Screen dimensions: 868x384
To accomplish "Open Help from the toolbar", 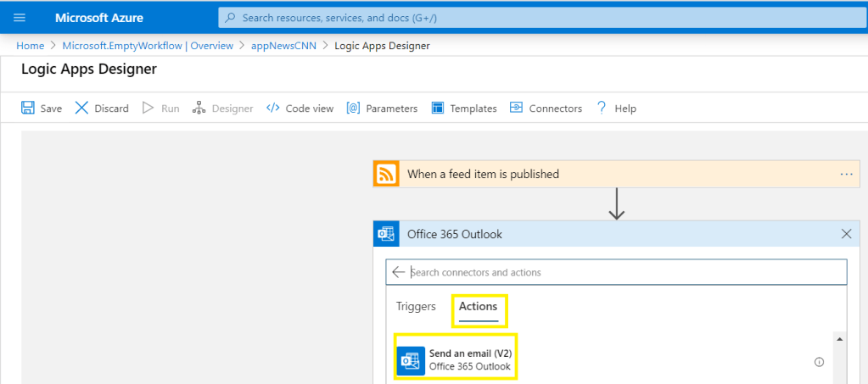I will (616, 109).
